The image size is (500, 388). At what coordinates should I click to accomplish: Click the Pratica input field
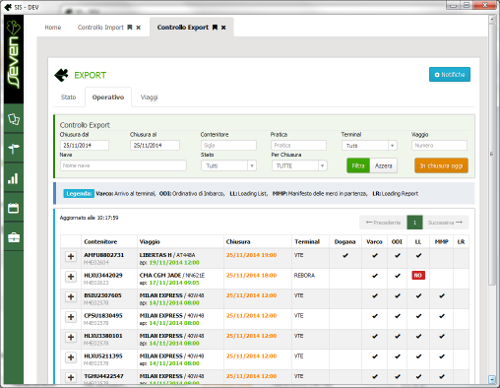pyautogui.click(x=299, y=145)
